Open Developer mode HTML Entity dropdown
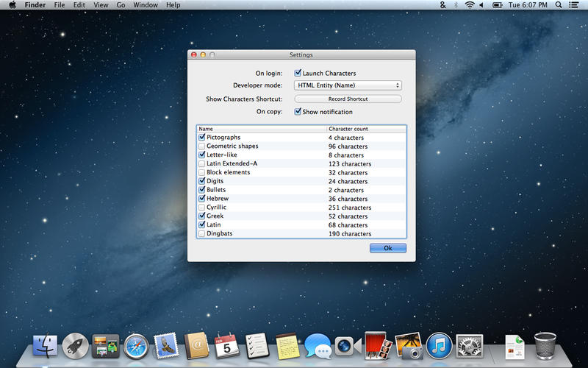 348,85
